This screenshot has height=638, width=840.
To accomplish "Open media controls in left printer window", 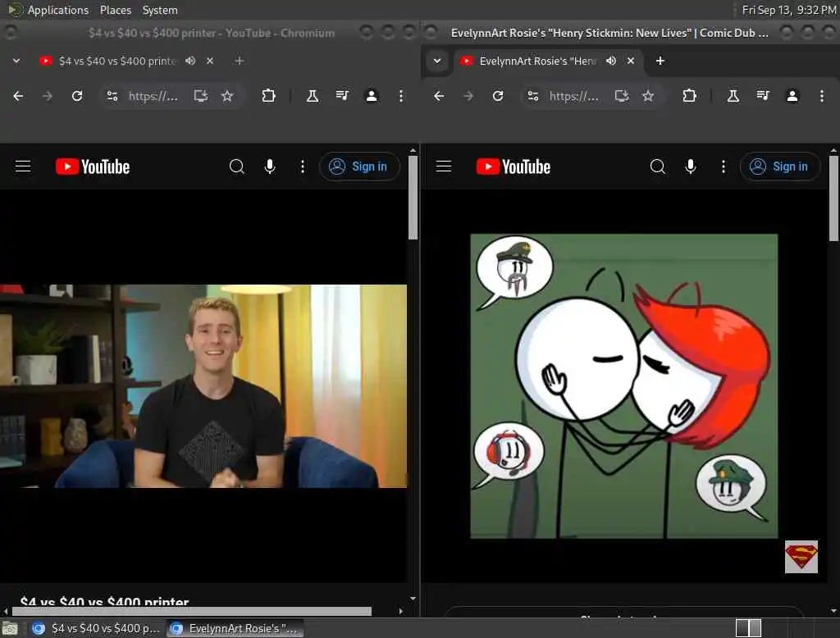I will [x=342, y=96].
